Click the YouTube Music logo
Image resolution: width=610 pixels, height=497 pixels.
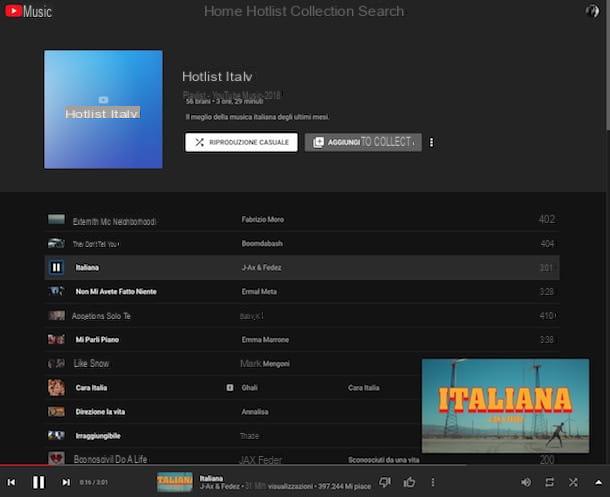pyautogui.click(x=28, y=11)
